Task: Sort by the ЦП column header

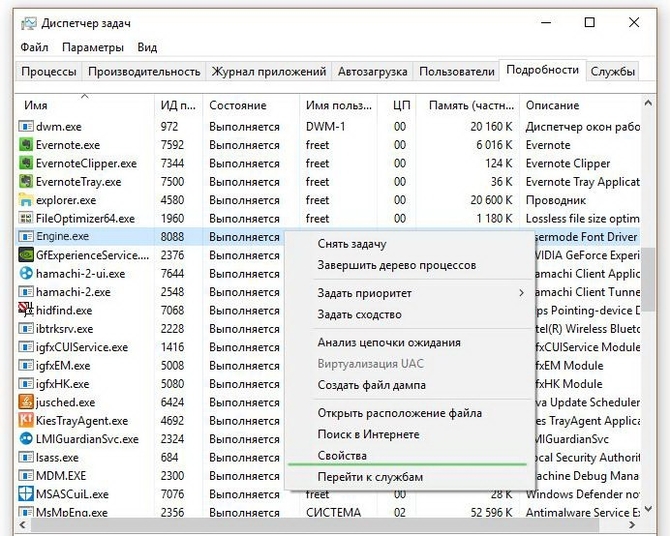Action: 396,105
